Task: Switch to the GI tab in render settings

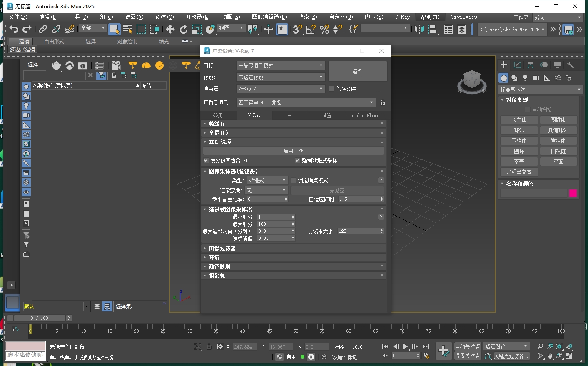Action: click(290, 115)
